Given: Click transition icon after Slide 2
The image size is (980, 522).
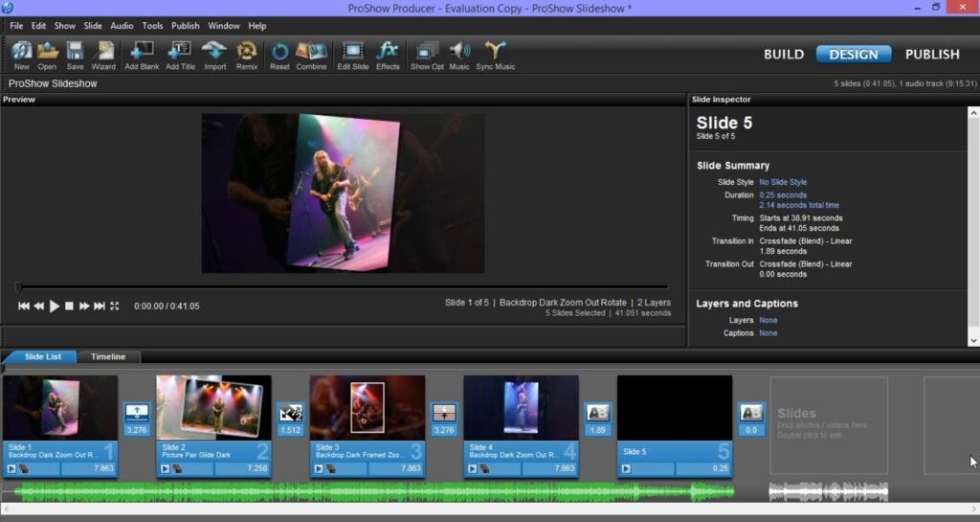Looking at the screenshot, I should tap(291, 413).
